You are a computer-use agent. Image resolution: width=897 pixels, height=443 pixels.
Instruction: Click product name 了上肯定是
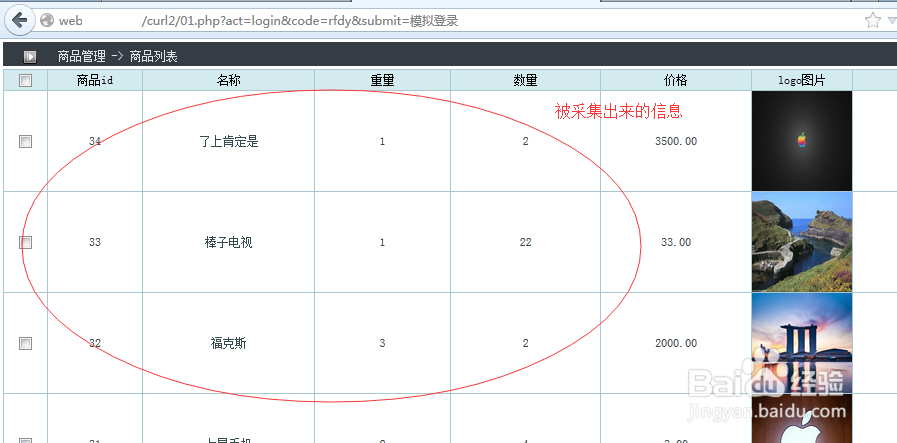(228, 141)
